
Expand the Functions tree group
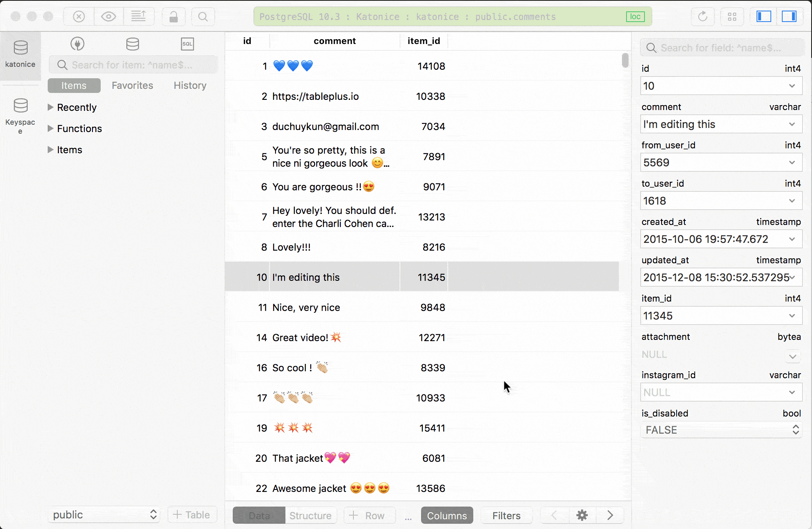[x=51, y=128]
